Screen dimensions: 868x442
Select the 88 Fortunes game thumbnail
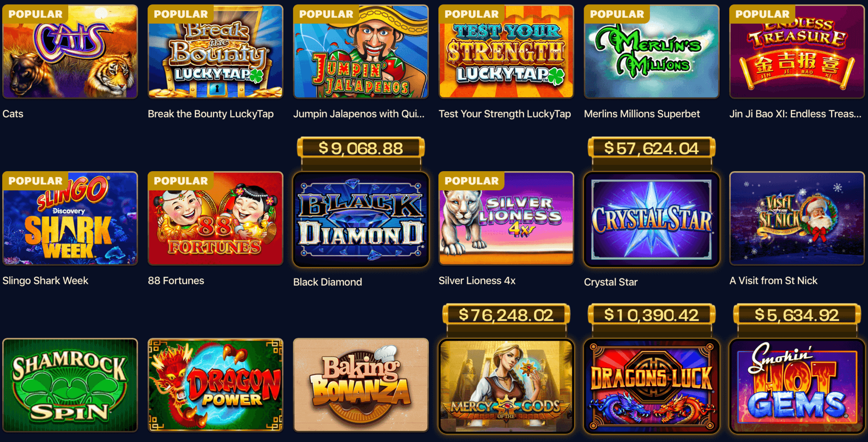point(215,218)
